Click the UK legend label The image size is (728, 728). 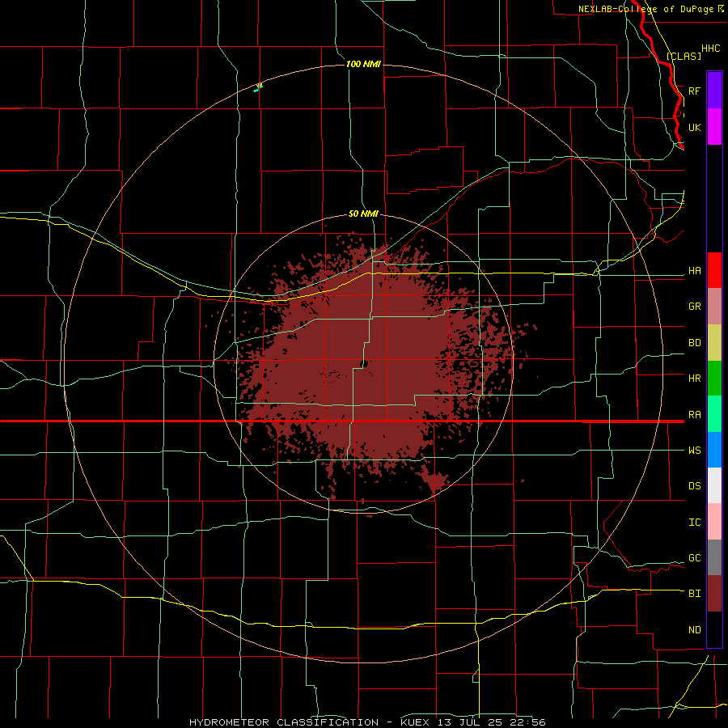coord(694,127)
